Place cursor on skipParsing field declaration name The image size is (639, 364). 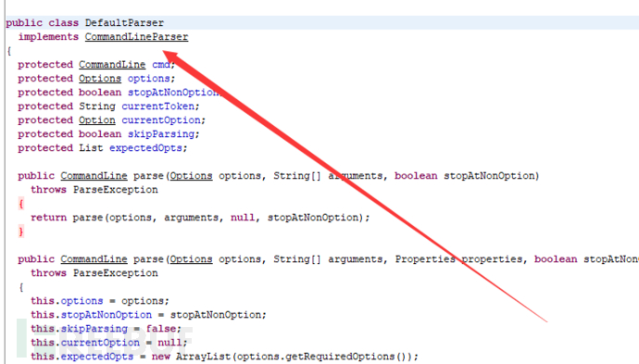pos(161,134)
